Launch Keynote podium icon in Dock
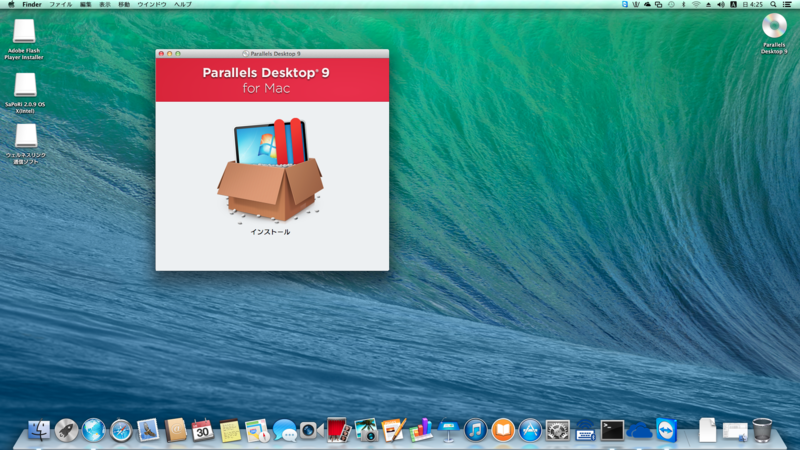Image resolution: width=800 pixels, height=450 pixels. (x=448, y=431)
